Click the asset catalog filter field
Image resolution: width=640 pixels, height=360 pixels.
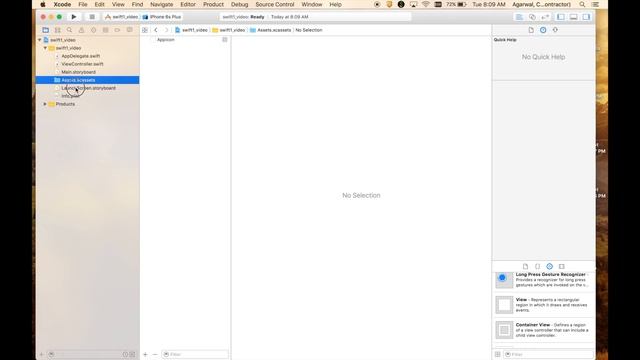click(x=195, y=354)
